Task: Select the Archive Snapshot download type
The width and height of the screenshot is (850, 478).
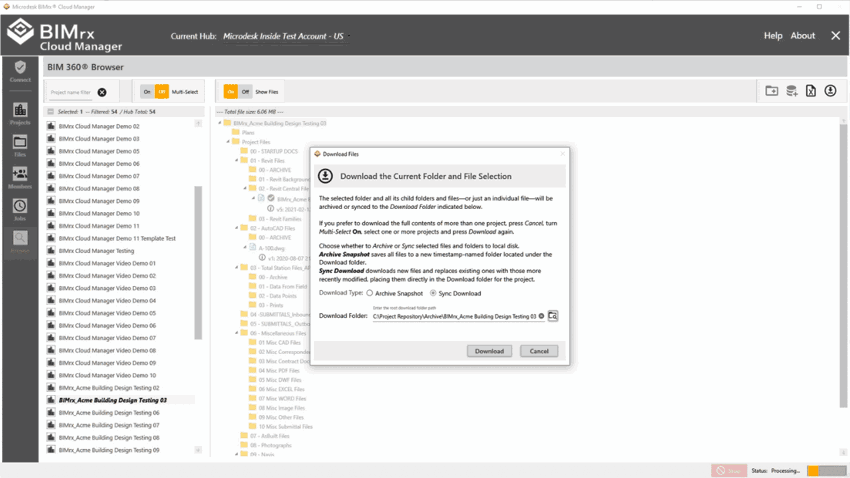Action: 370,293
